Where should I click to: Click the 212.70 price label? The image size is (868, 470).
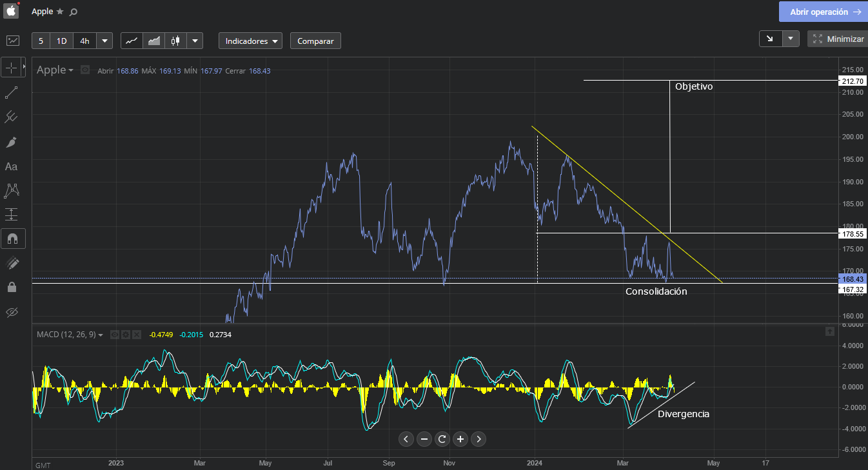point(853,81)
